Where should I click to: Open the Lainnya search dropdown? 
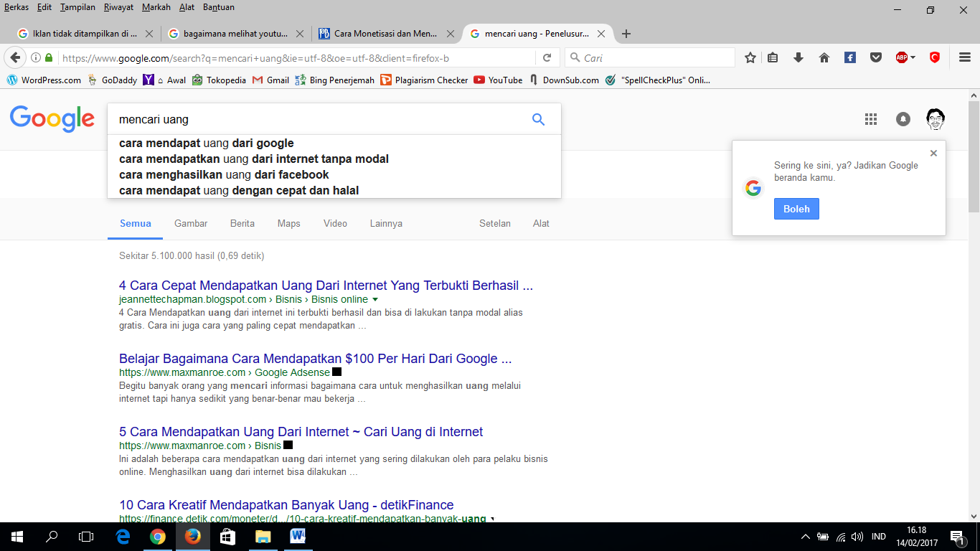pos(386,223)
